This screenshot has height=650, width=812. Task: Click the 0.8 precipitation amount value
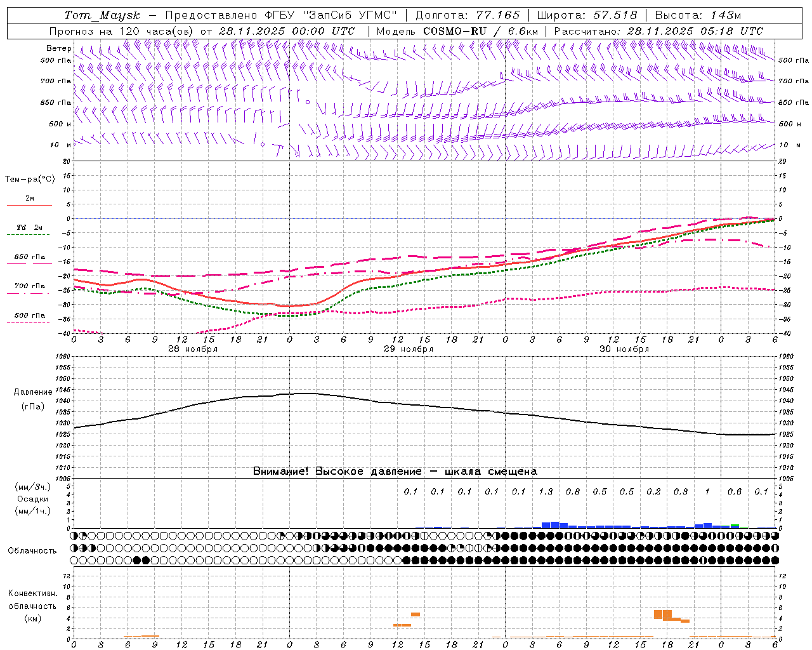(573, 491)
